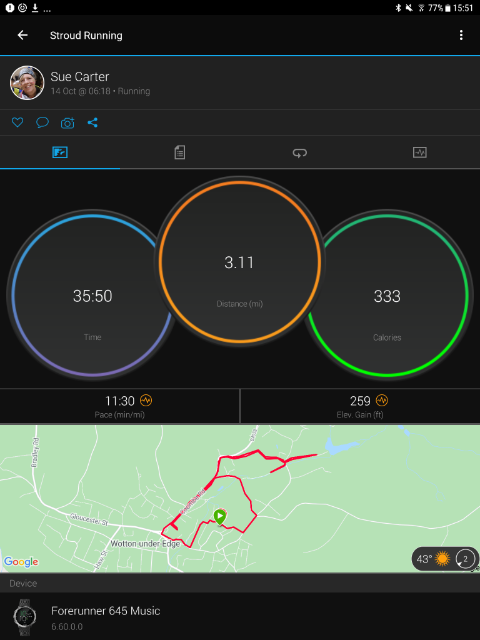
Task: Tap the Sue Carter name
Action: [80, 76]
